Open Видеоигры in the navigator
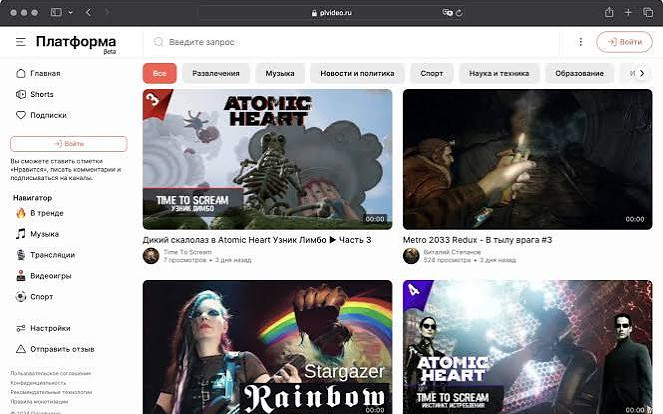Viewport: 663px width, 414px height. 51,276
